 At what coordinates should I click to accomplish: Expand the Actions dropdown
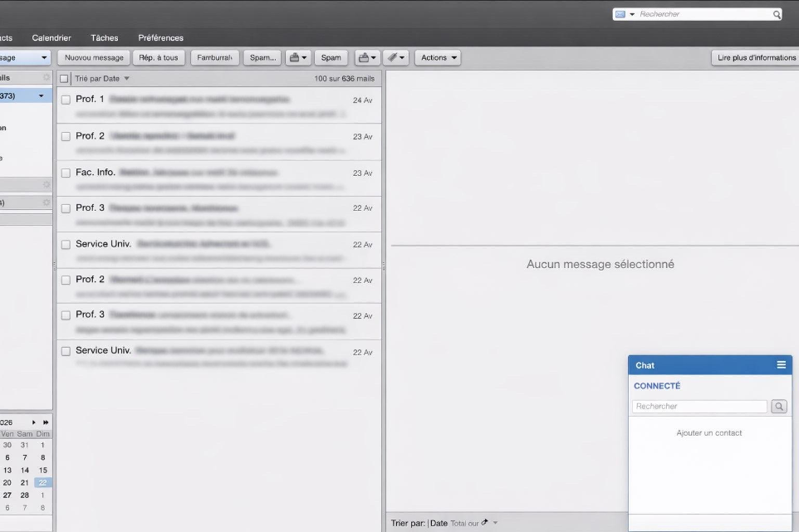point(439,58)
